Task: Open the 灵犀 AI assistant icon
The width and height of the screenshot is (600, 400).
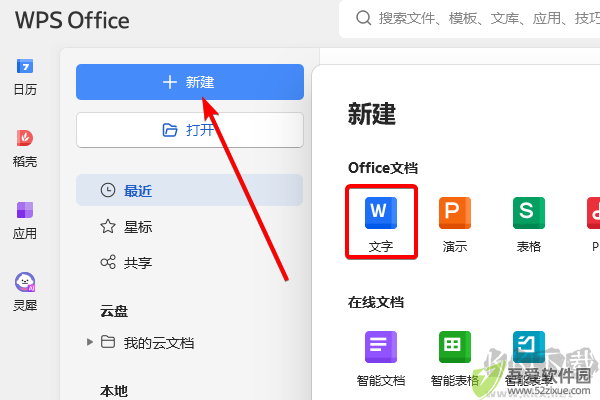Action: coord(25,292)
